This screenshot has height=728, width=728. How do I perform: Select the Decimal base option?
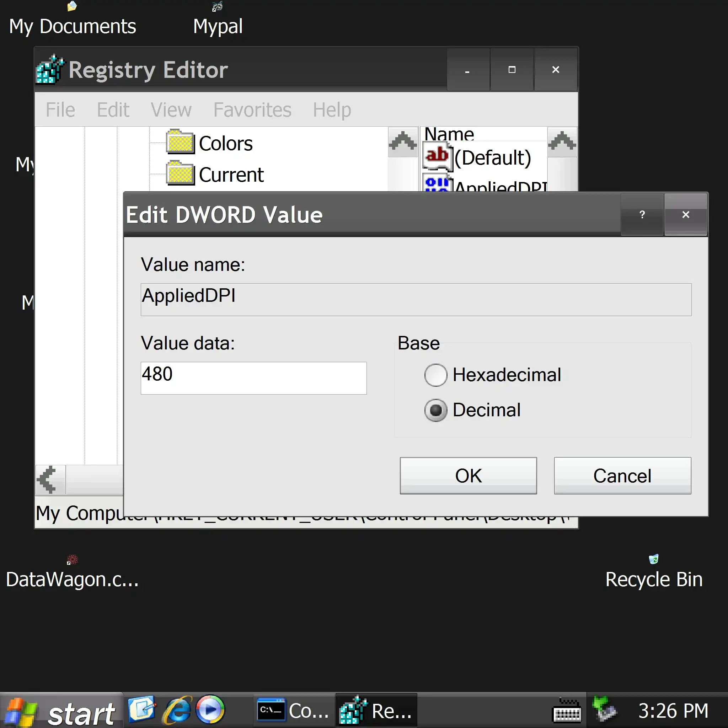[x=435, y=410]
